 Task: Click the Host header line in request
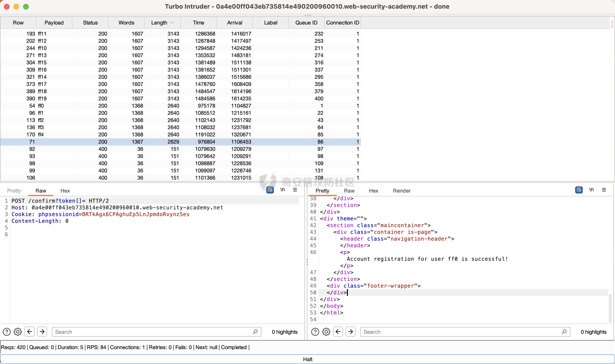[x=117, y=207]
